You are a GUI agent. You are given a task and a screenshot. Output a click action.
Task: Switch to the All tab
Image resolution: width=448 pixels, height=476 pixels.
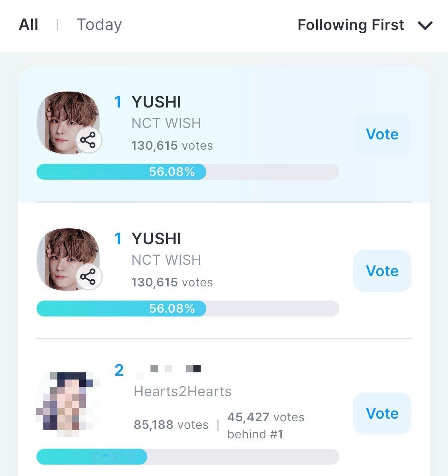pos(28,25)
